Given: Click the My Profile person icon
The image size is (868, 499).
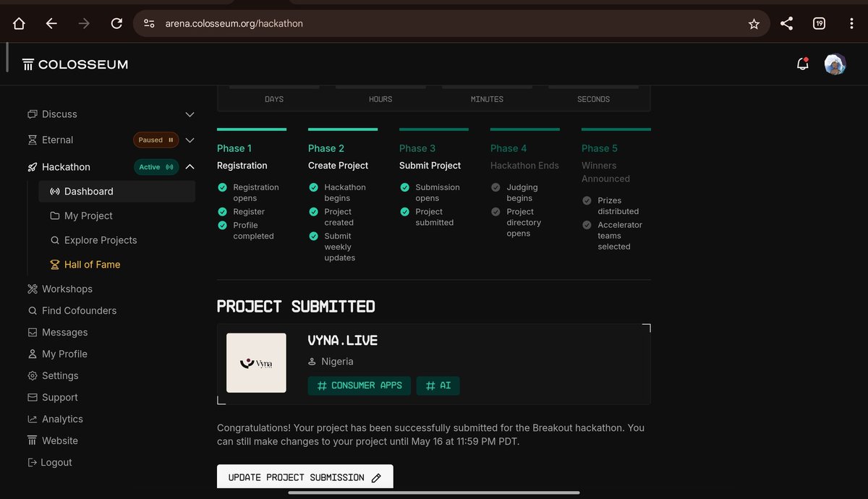Looking at the screenshot, I should 32,354.
